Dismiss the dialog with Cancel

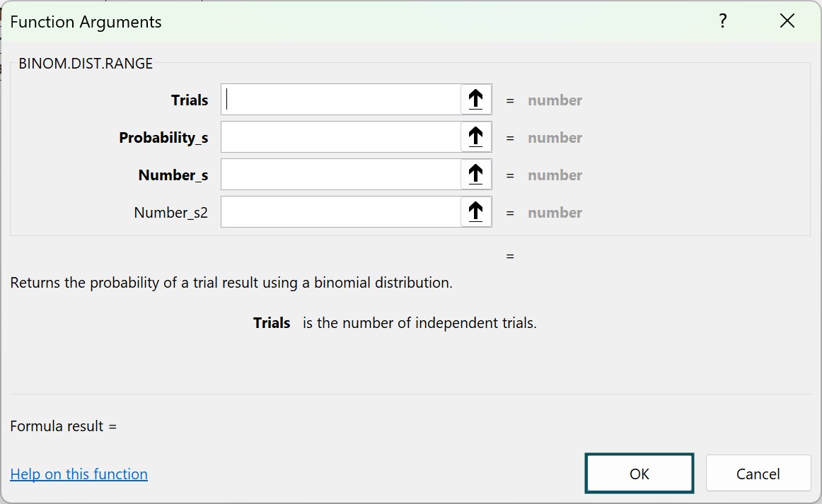[x=758, y=474]
